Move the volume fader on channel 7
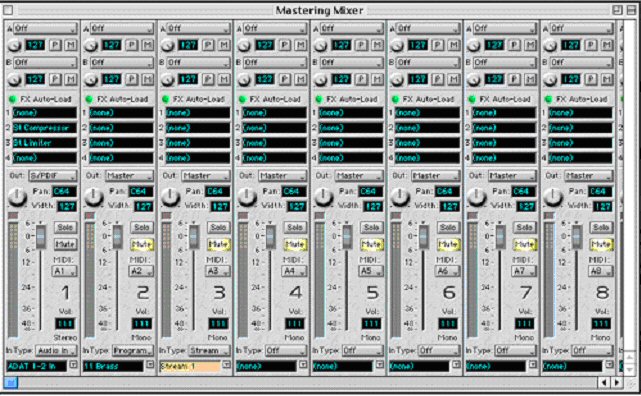Viewport: 641px width, 396px height. pyautogui.click(x=500, y=236)
